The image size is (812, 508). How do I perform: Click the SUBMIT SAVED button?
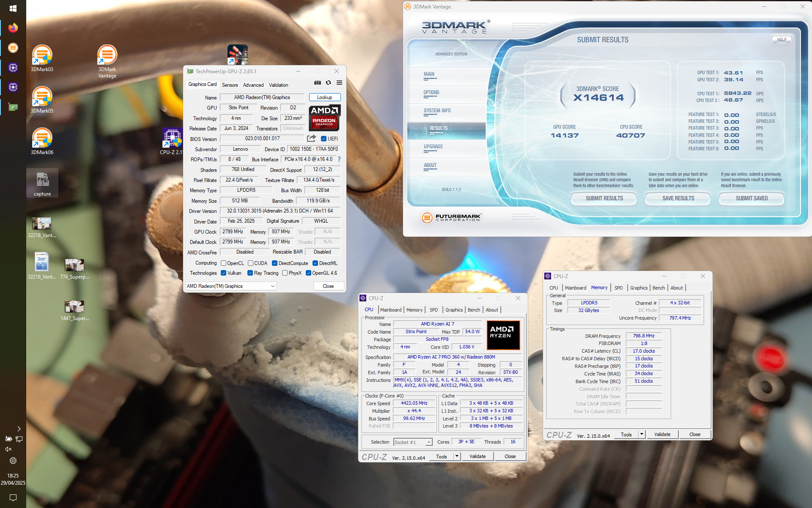752,198
